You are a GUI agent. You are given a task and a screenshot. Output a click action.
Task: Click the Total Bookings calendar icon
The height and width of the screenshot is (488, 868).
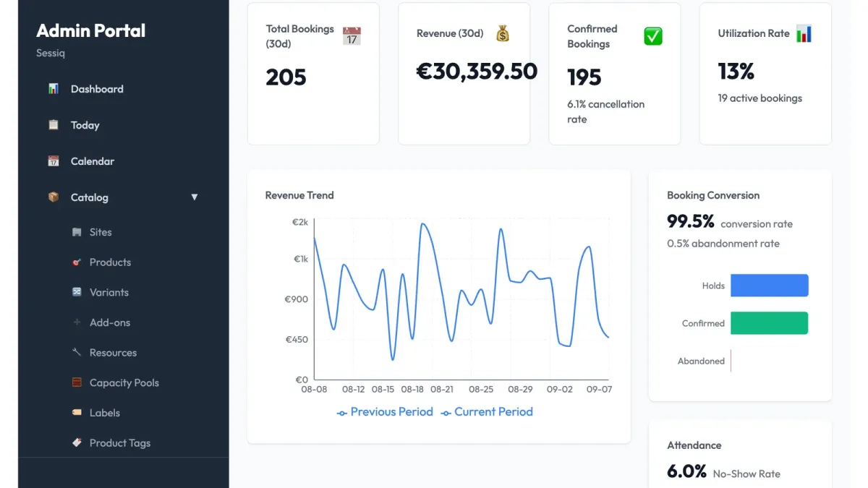(352, 36)
